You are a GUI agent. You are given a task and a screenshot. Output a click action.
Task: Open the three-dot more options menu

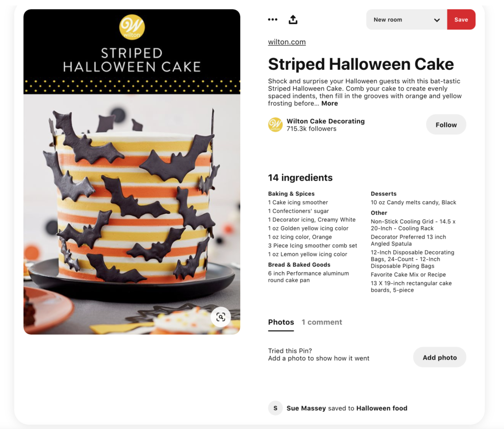(273, 20)
